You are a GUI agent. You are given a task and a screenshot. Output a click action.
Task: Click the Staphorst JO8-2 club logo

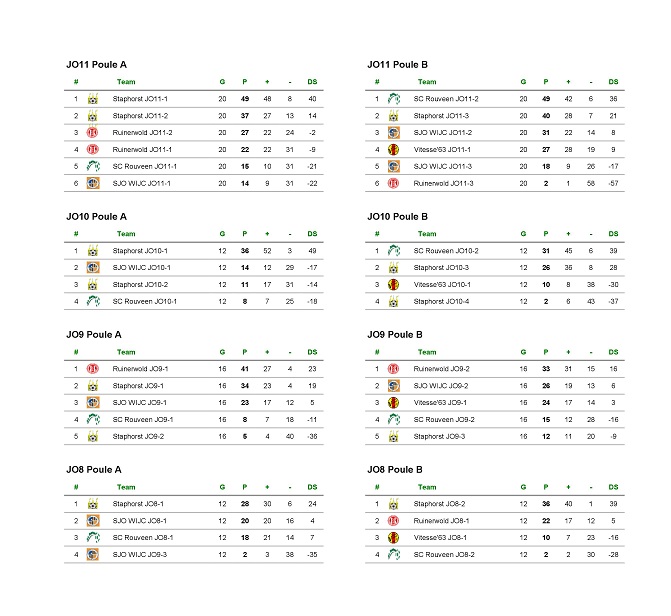coord(394,504)
